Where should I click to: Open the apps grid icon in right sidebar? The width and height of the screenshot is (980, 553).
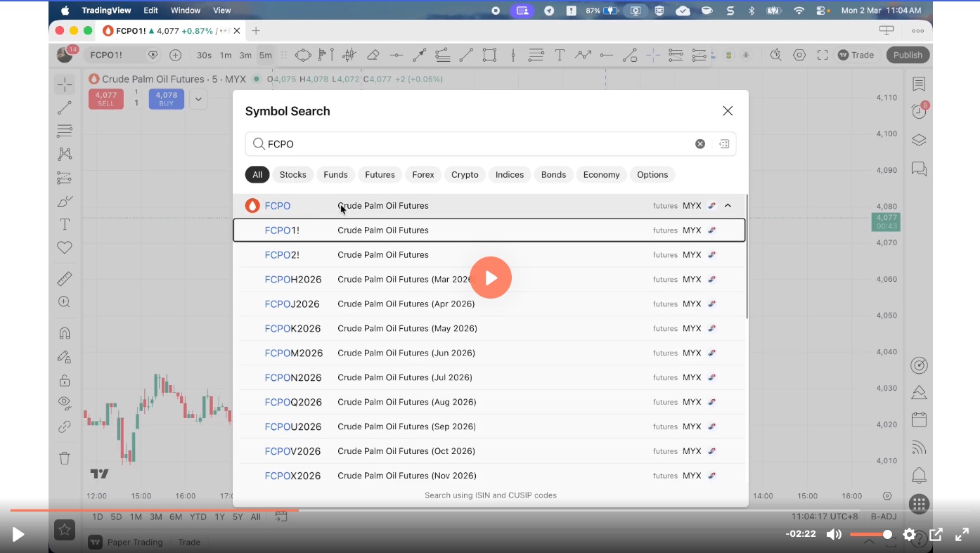[919, 504]
